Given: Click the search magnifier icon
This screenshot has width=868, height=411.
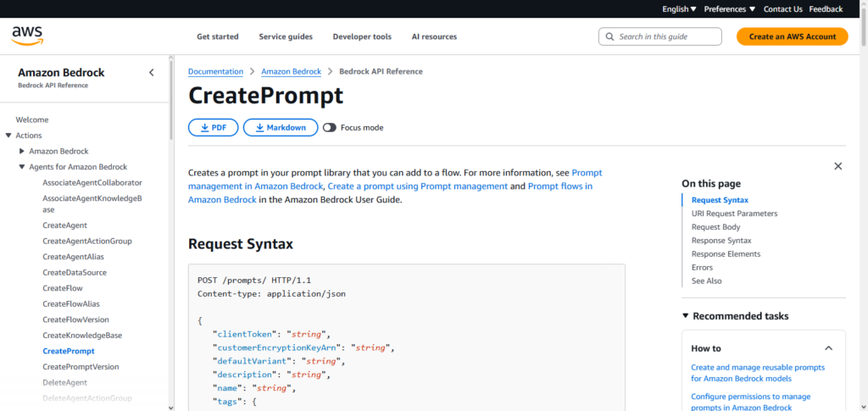Looking at the screenshot, I should coord(609,36).
